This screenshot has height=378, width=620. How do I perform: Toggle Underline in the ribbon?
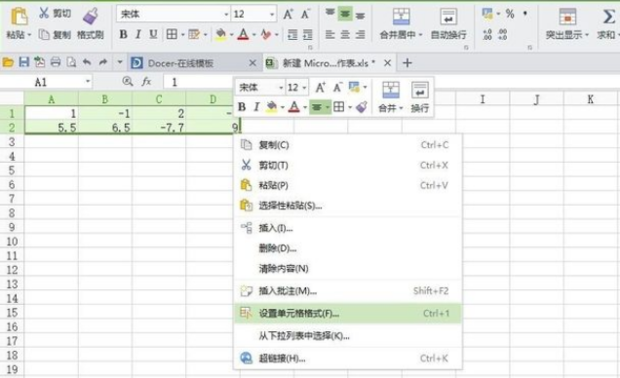coord(153,34)
